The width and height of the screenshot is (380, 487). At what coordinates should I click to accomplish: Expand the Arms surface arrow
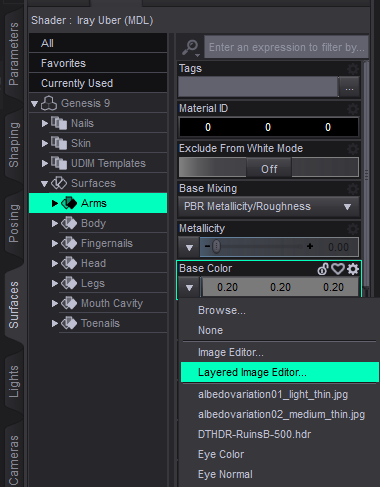coord(55,204)
